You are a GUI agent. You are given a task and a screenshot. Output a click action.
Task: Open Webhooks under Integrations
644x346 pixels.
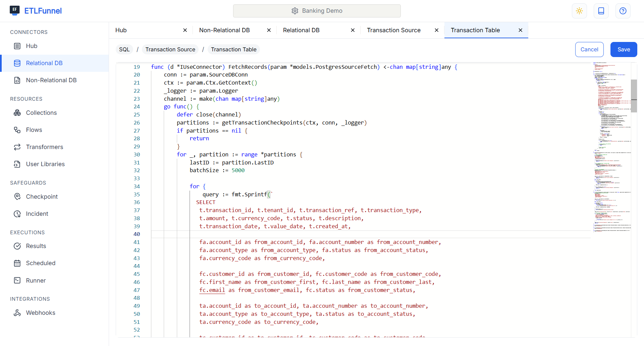pyautogui.click(x=41, y=313)
